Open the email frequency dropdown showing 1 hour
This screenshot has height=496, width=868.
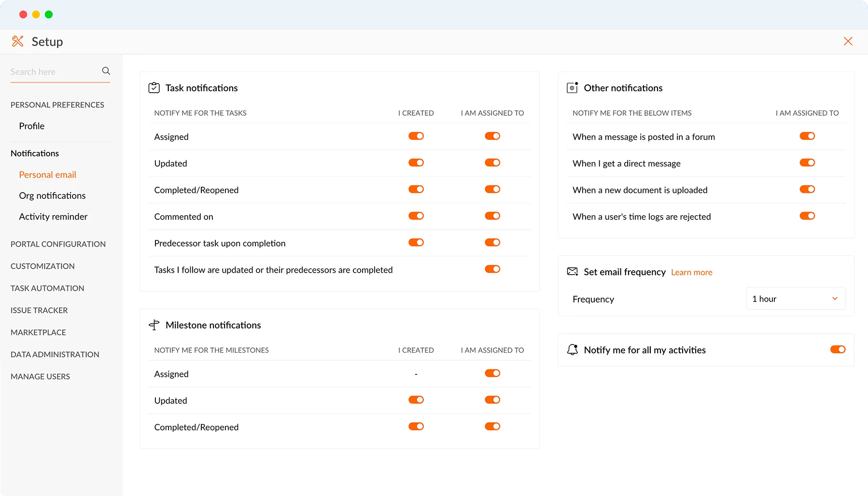coord(795,298)
